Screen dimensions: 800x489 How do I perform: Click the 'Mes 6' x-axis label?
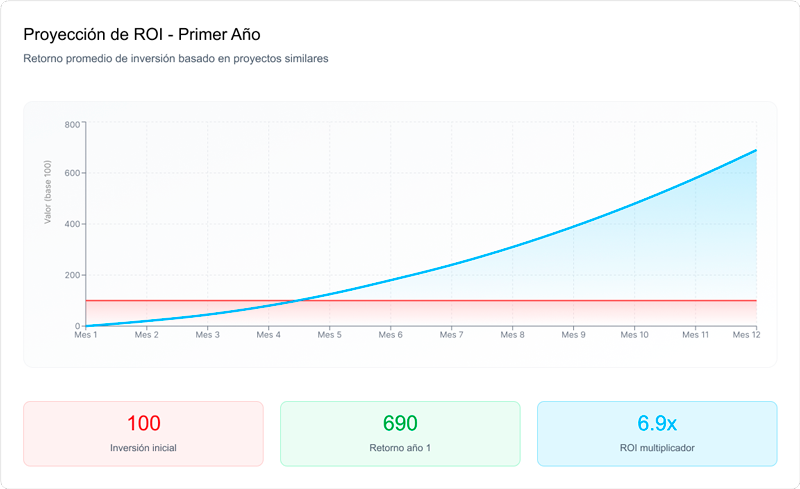click(x=391, y=335)
